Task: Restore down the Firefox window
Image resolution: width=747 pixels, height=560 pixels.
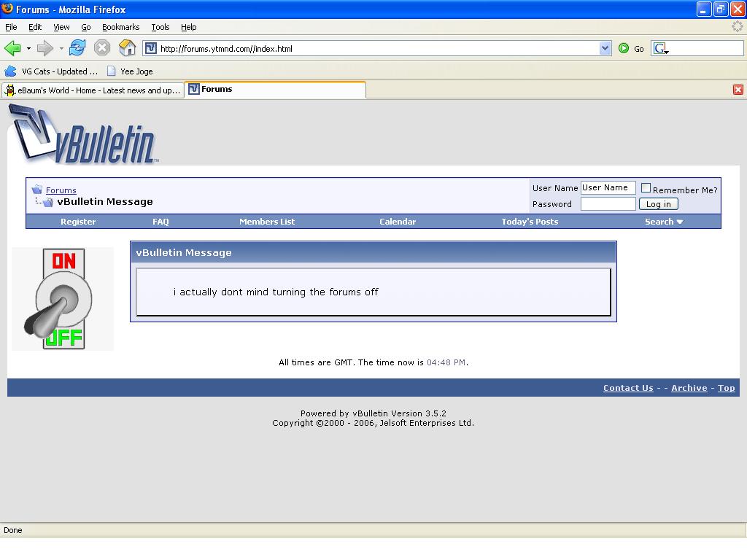Action: (x=721, y=9)
